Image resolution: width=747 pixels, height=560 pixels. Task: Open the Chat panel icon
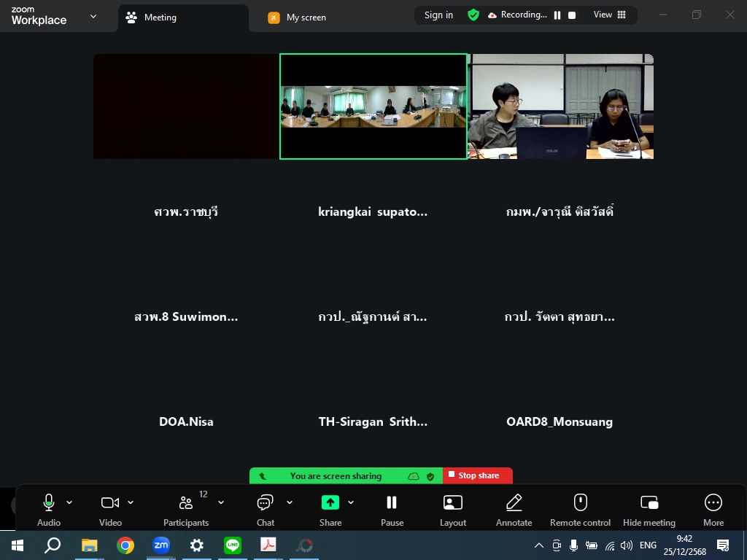tap(266, 503)
